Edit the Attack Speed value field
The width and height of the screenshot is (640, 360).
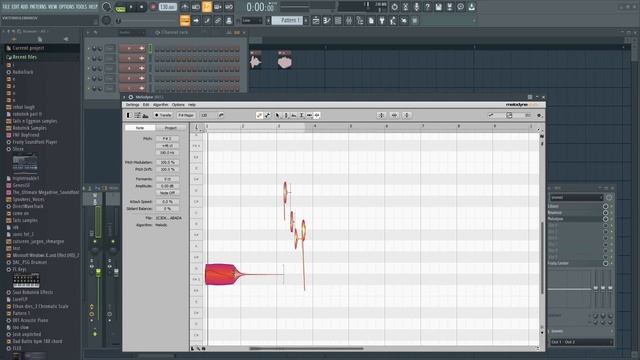coord(167,202)
